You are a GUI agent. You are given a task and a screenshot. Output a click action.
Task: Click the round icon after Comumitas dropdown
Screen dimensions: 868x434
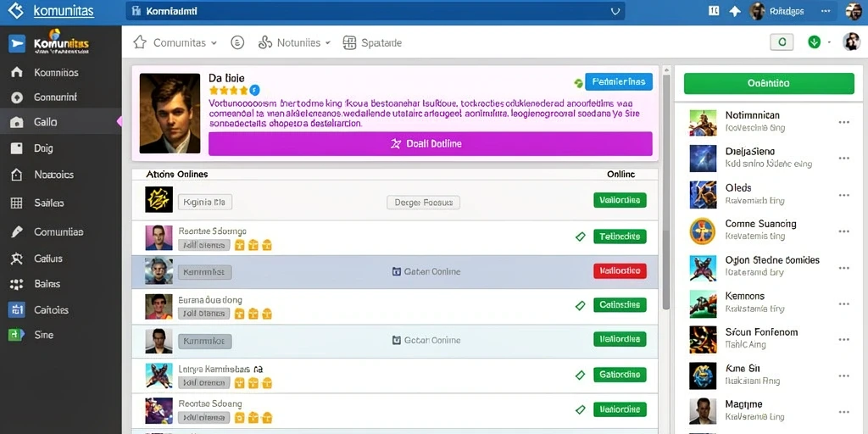(237, 42)
